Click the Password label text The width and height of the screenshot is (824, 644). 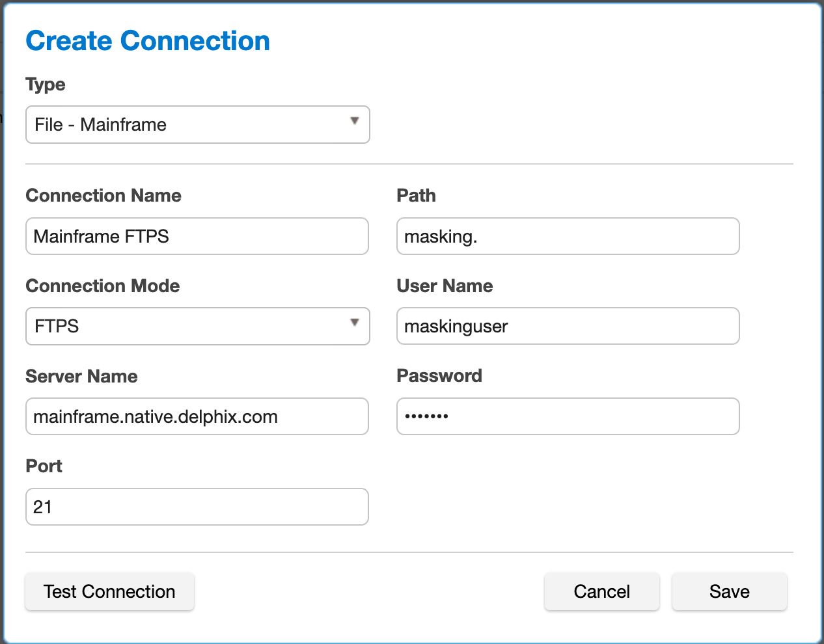point(439,376)
